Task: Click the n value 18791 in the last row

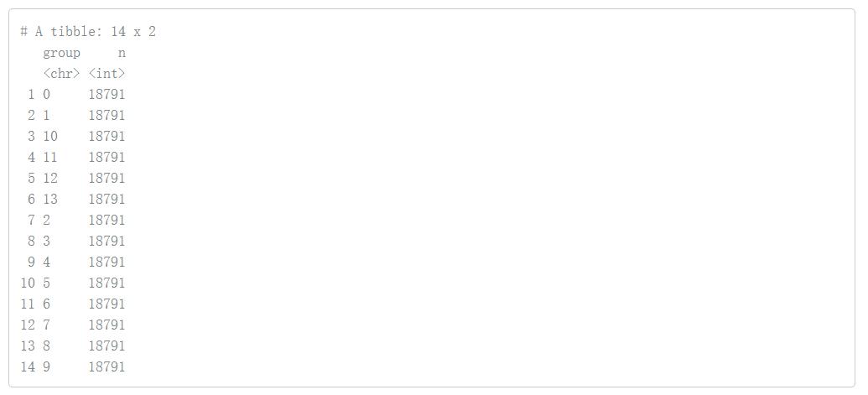Action: pos(107,367)
